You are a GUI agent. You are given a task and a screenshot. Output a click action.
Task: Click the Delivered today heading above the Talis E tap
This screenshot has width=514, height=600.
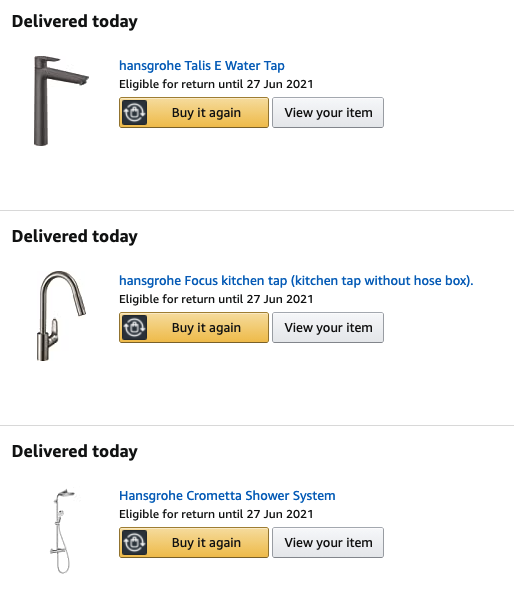coord(75,21)
